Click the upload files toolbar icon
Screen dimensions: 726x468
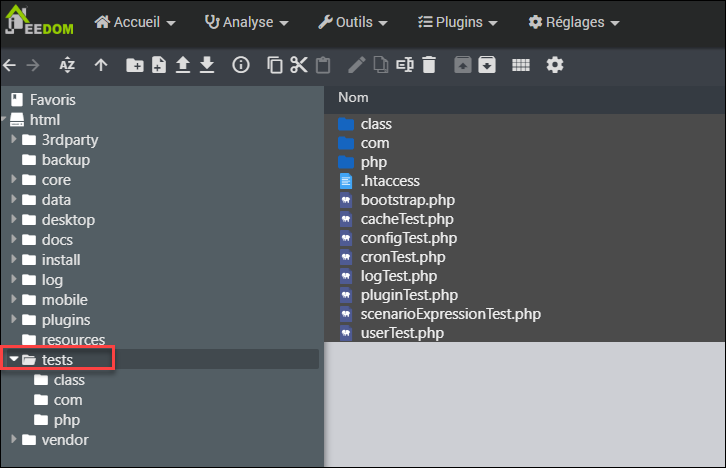183,65
